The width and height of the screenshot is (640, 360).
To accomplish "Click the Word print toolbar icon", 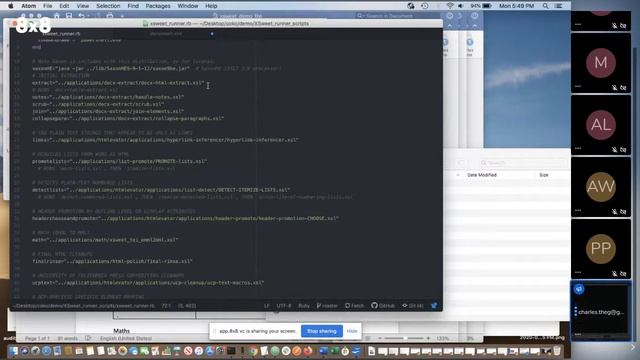I will coord(109,16).
